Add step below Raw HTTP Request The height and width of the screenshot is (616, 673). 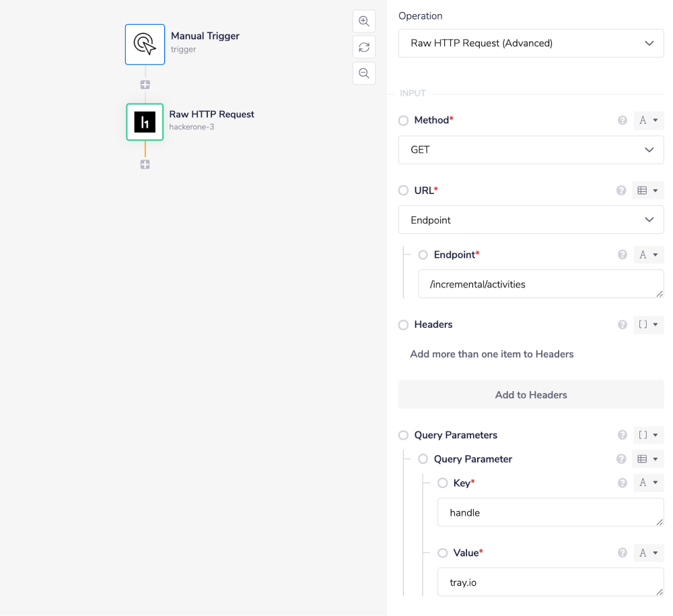click(x=145, y=164)
